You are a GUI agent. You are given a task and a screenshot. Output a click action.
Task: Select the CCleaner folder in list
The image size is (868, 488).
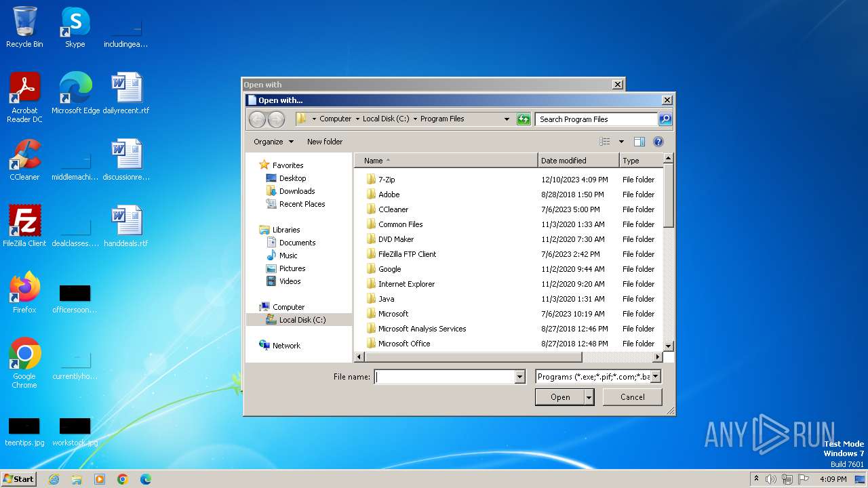point(393,209)
